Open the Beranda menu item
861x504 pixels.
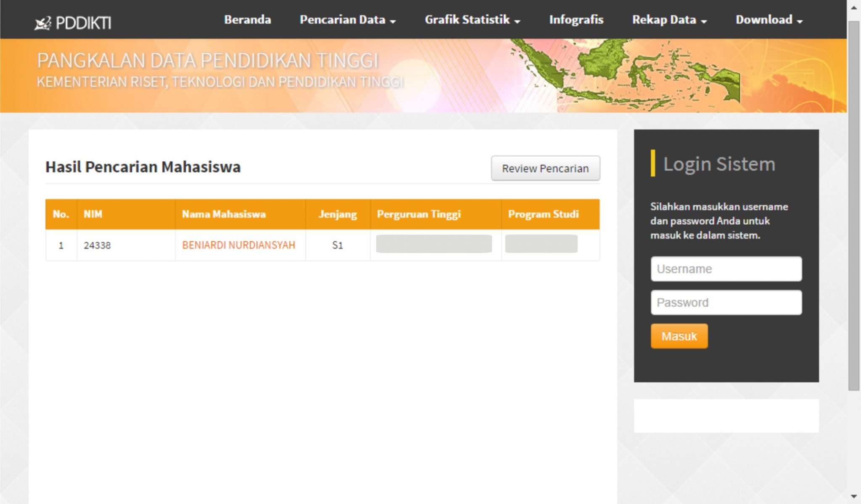[x=247, y=20]
